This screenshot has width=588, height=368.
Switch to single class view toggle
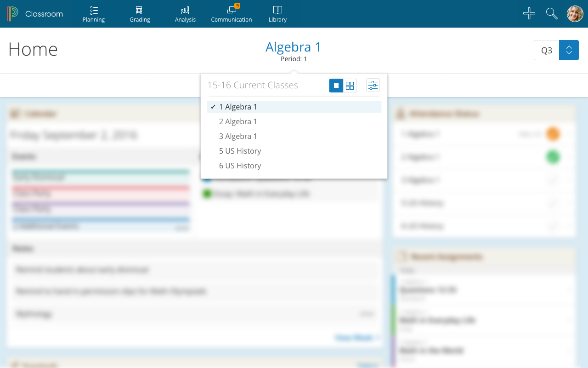(336, 86)
